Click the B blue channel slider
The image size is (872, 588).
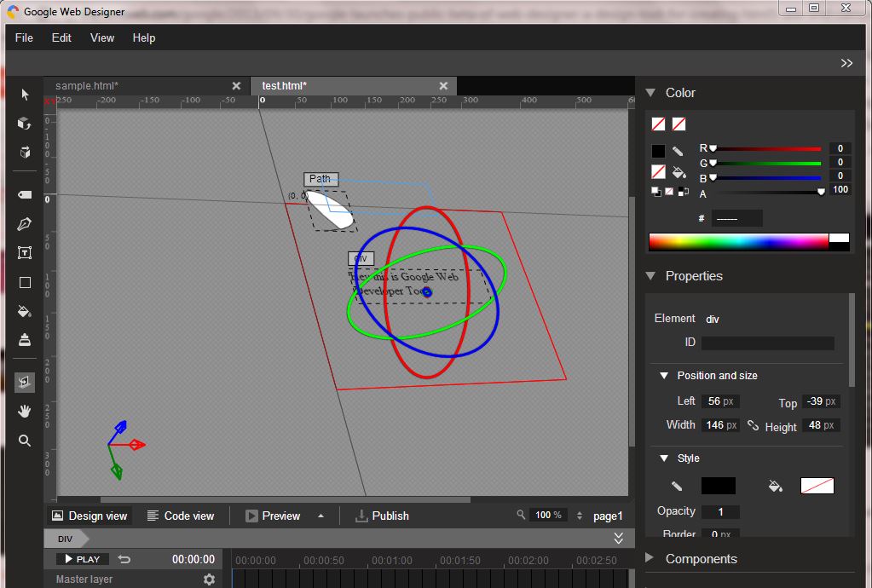(x=766, y=178)
